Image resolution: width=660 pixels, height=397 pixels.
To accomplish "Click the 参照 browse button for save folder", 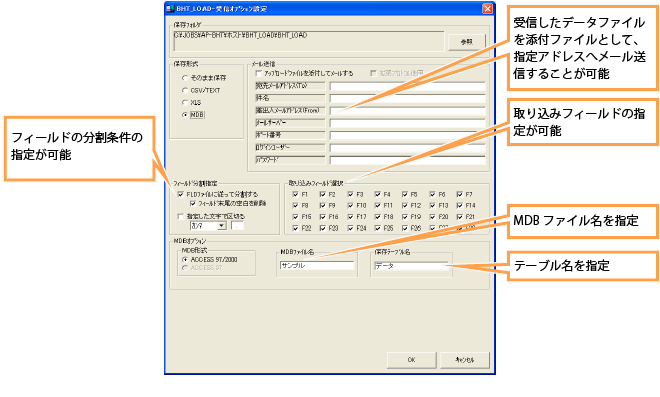I will (x=466, y=42).
